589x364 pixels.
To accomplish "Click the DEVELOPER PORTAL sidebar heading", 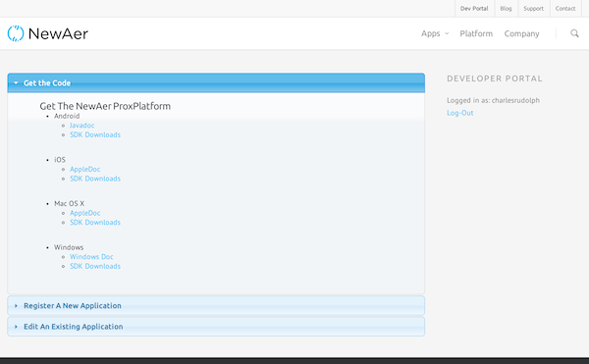I will pos(495,78).
